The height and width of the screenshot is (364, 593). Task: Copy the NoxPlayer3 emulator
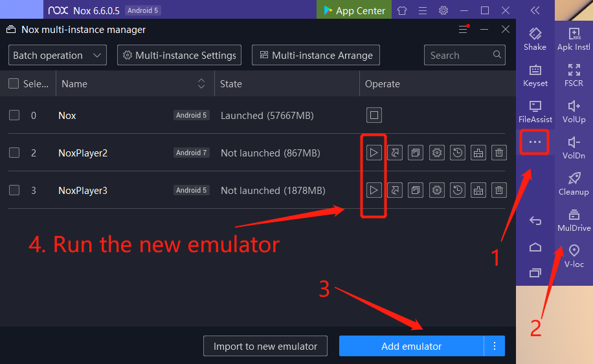[x=416, y=190]
